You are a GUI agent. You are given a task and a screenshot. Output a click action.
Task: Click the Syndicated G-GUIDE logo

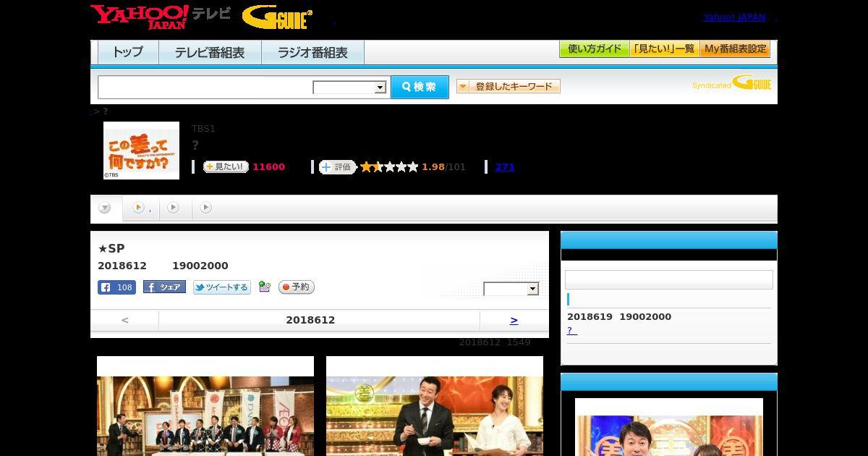click(731, 83)
